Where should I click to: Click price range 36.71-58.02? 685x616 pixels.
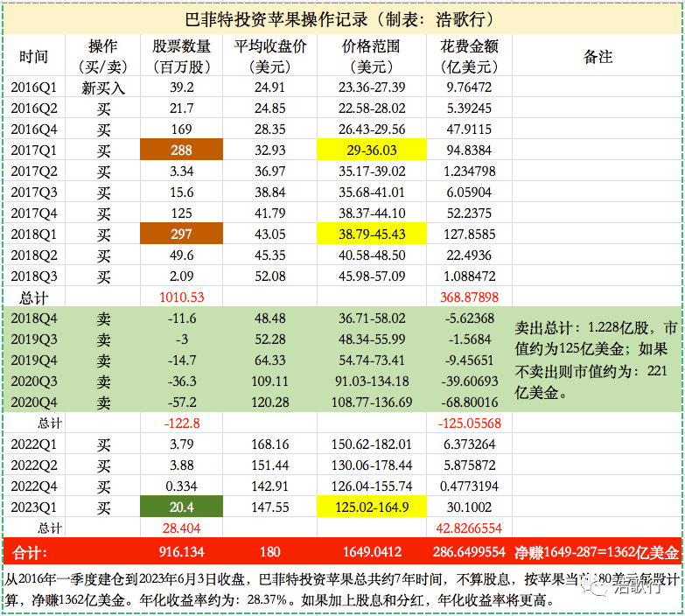click(x=372, y=318)
